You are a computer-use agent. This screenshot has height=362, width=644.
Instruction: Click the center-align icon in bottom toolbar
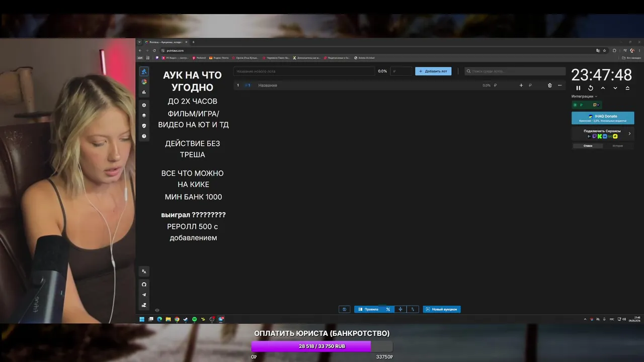pos(400,309)
